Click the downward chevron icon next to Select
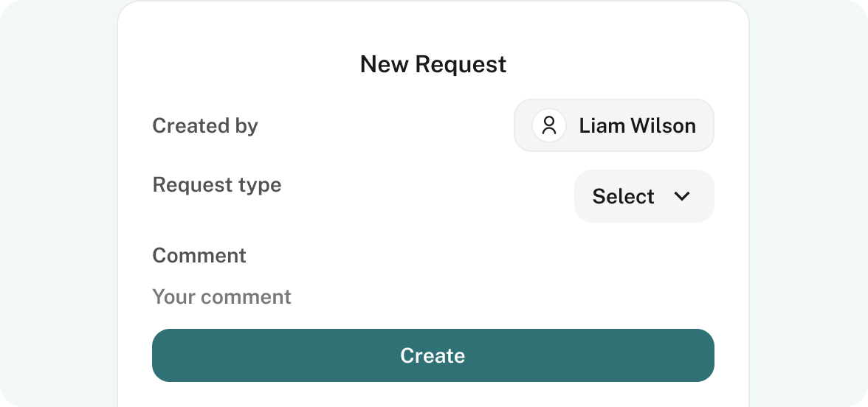The image size is (868, 407). tap(681, 196)
